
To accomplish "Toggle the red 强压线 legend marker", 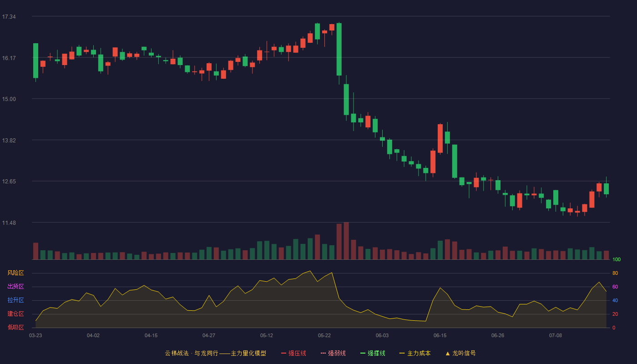I will pos(283,353).
